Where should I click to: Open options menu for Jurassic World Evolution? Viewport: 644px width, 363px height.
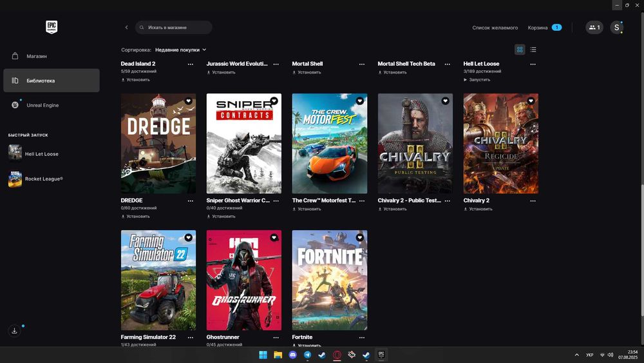tap(276, 64)
